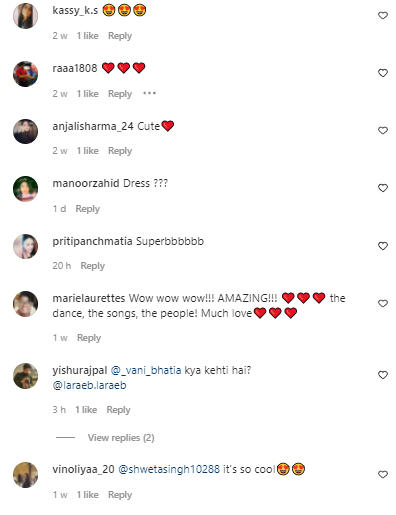Open the @laraeb.laraeb mention link
This screenshot has height=515, width=396.
(x=89, y=385)
